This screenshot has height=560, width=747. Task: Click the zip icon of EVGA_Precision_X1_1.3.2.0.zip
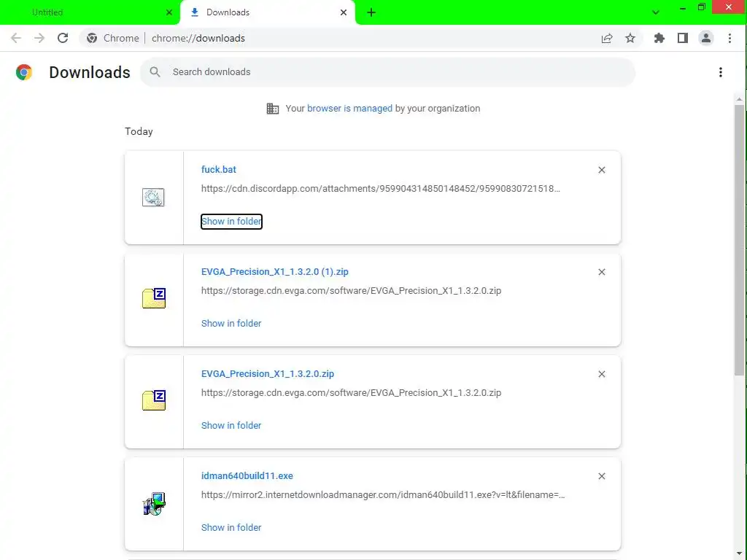click(x=154, y=400)
